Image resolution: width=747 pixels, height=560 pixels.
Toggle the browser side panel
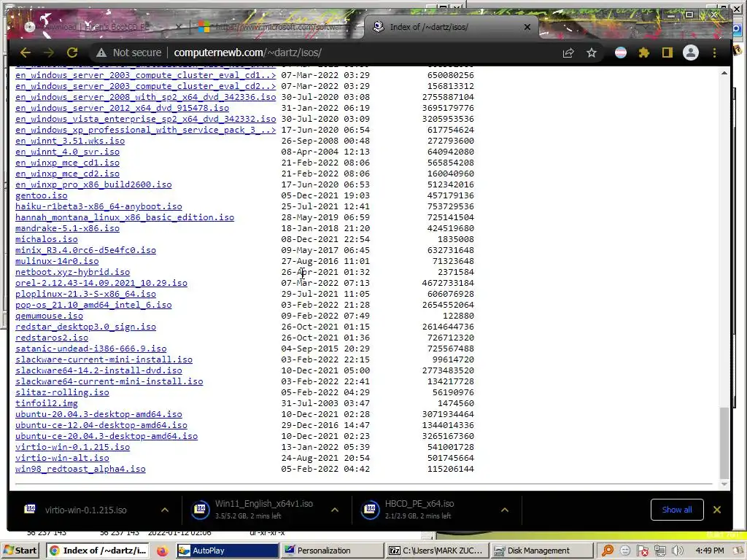point(667,52)
